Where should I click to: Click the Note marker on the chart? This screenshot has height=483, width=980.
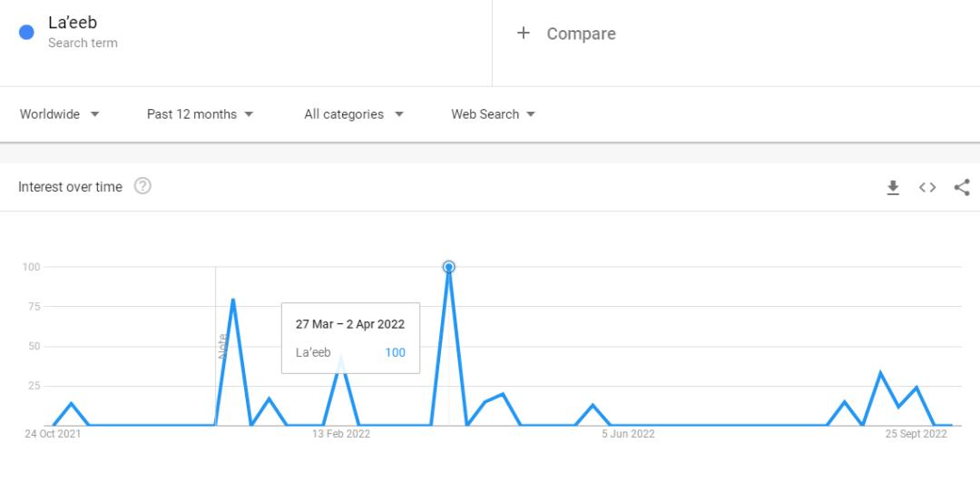coord(222,346)
